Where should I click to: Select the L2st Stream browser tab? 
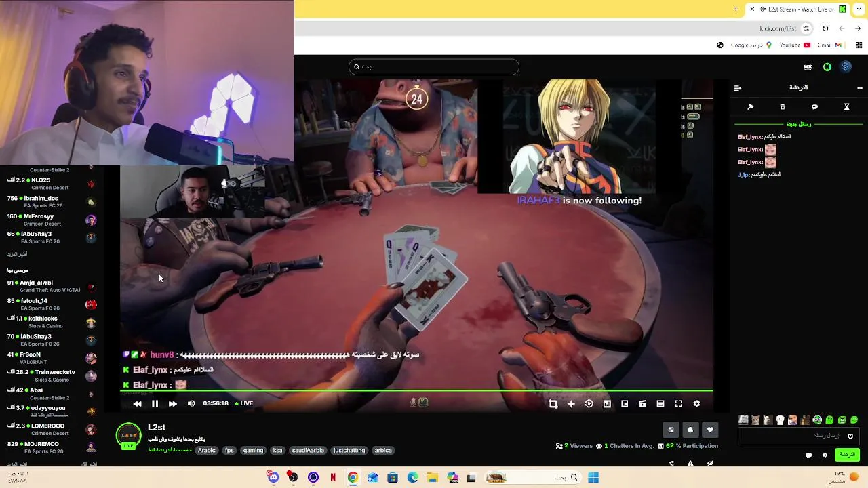point(797,9)
